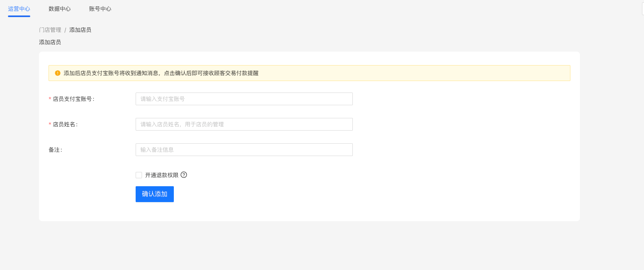
Task: Focus the 店员姓名 input field
Action: tap(244, 124)
